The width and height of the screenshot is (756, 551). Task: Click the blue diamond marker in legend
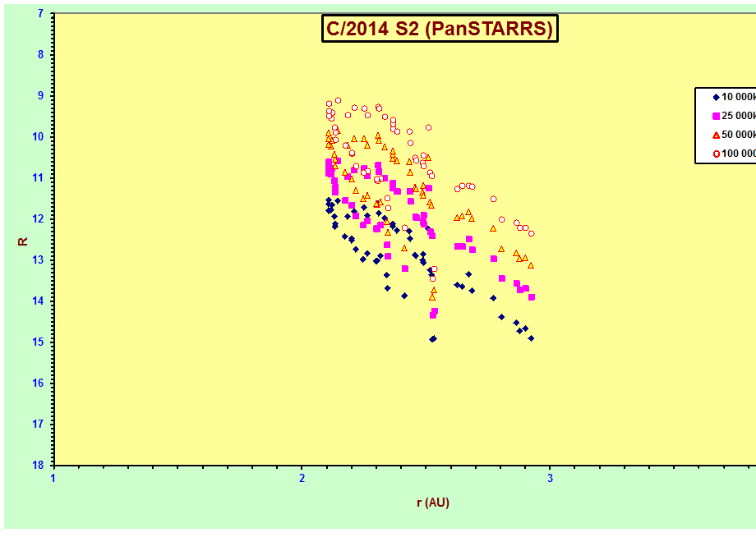click(716, 97)
